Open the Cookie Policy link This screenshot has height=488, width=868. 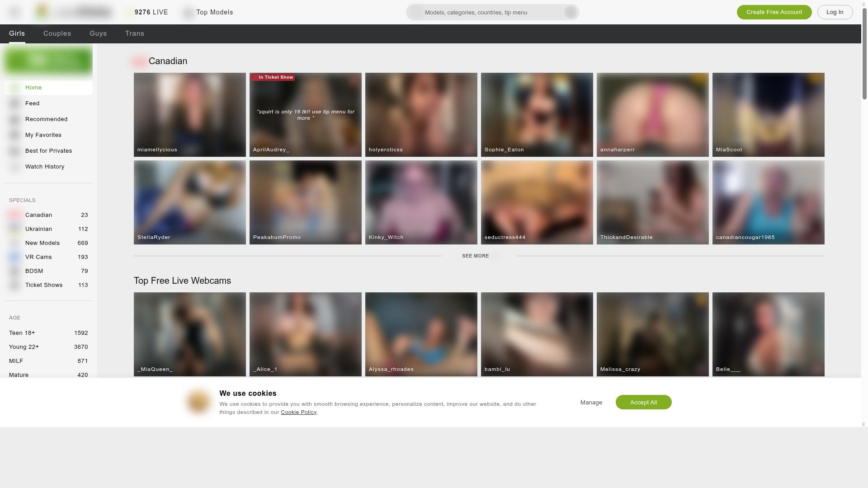(298, 412)
